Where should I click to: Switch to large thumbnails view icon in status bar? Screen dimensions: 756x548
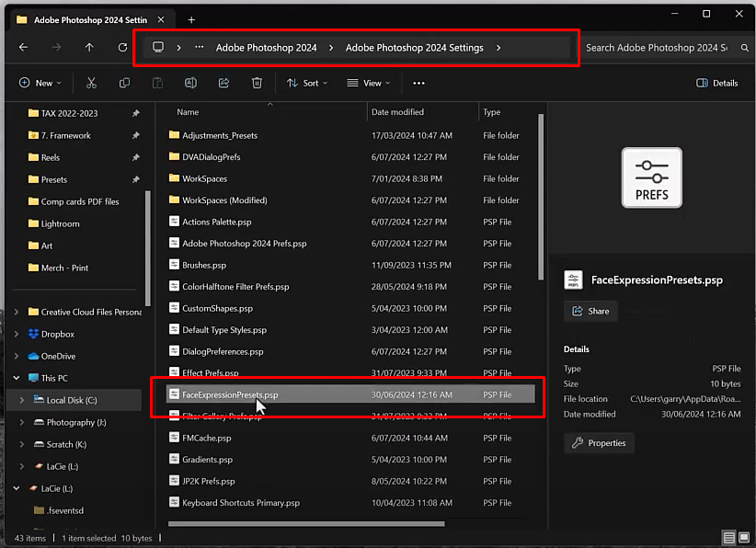744,537
